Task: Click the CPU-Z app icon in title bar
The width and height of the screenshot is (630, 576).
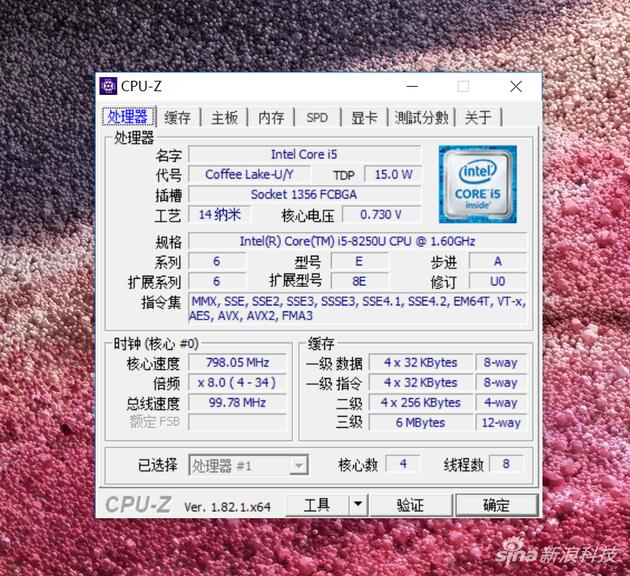Action: [108, 86]
